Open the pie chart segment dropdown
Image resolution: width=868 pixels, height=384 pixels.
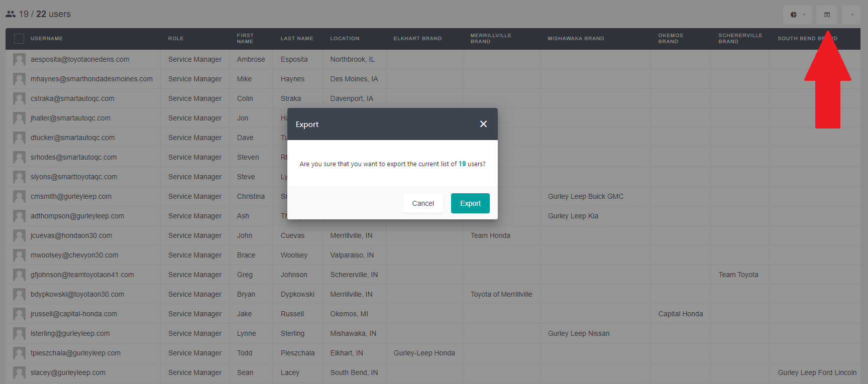798,15
